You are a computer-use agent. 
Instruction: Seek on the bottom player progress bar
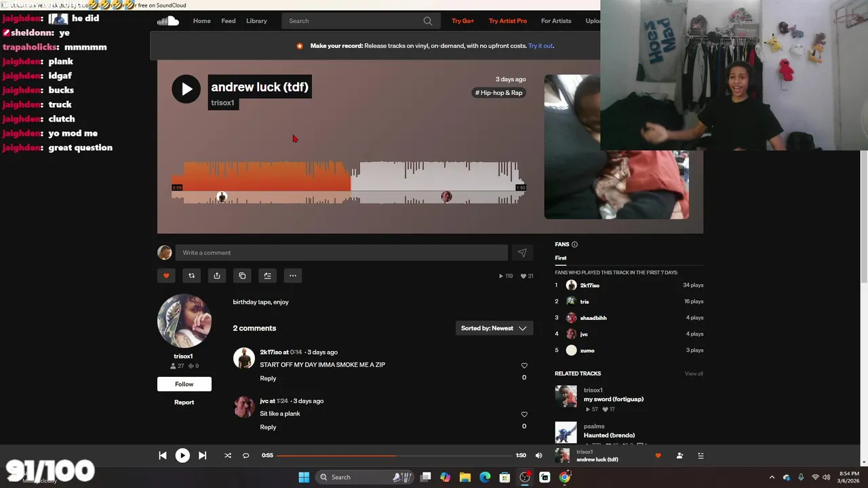pos(394,455)
